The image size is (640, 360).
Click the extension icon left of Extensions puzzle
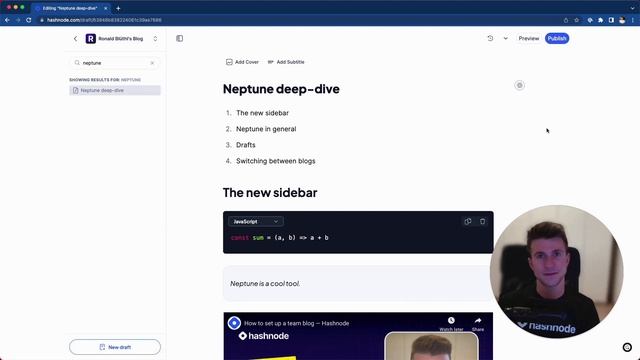590,20
